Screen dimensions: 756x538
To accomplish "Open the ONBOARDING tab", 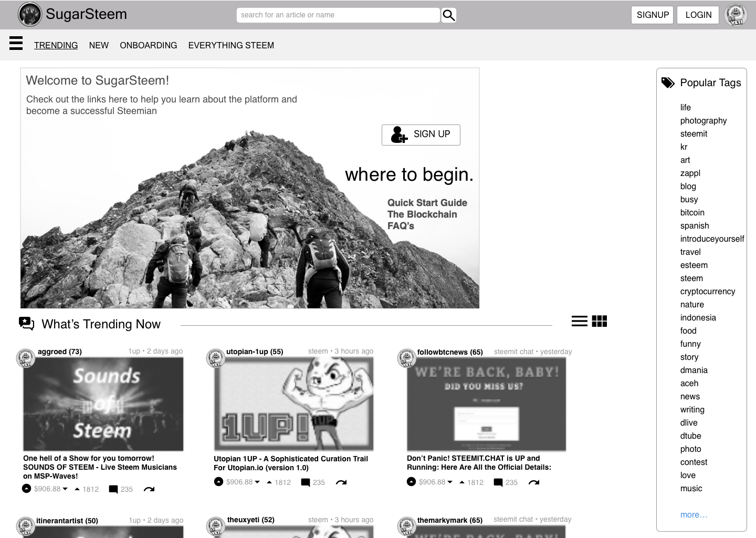I will (149, 45).
